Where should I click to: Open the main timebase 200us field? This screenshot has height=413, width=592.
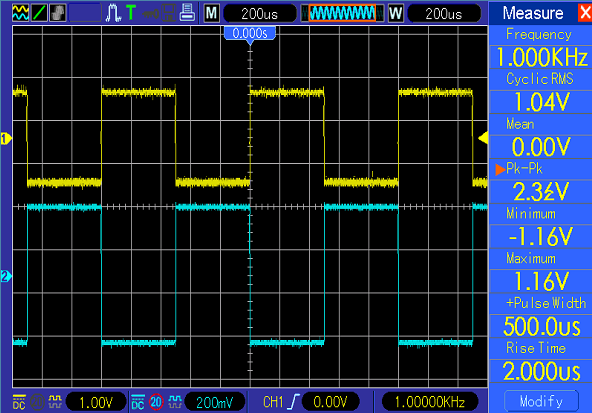click(260, 14)
